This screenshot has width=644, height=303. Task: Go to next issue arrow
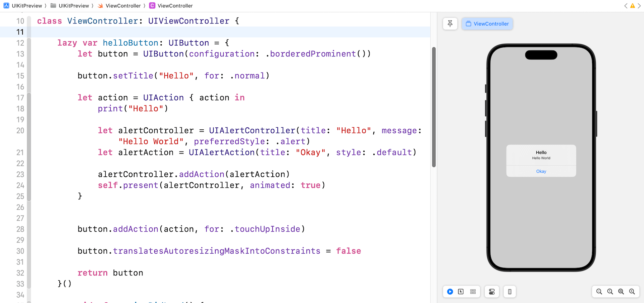click(639, 6)
